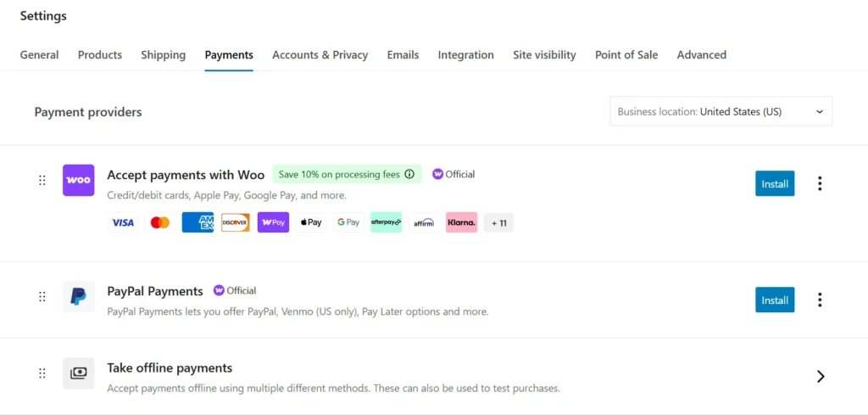Go to Accounts & Privacy tab
This screenshot has height=415, width=868.
(320, 55)
